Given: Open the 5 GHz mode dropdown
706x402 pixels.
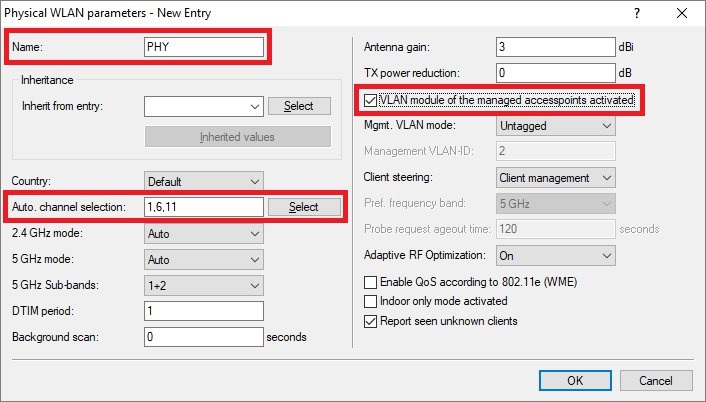Looking at the screenshot, I should click(x=204, y=259).
